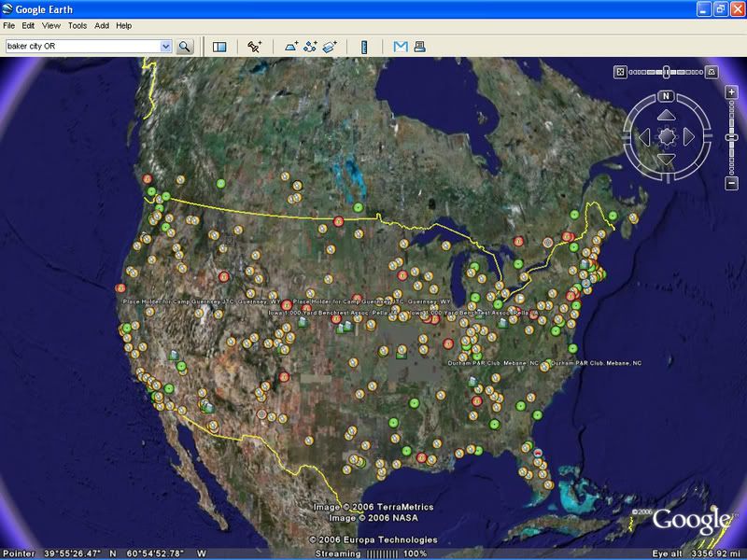The height and width of the screenshot is (560, 747).
Task: Click the © 2006 Europa Technologies credit
Action: pyautogui.click(x=373, y=539)
